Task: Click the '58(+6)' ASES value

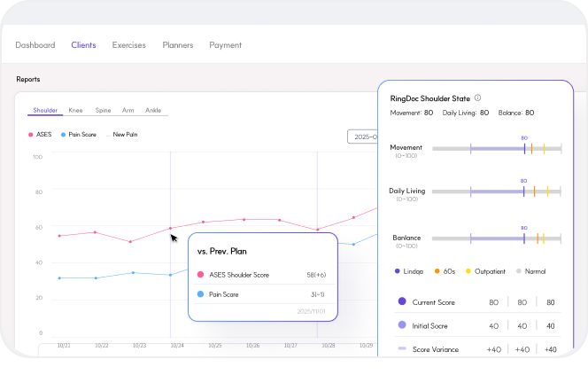Action: [x=316, y=275]
